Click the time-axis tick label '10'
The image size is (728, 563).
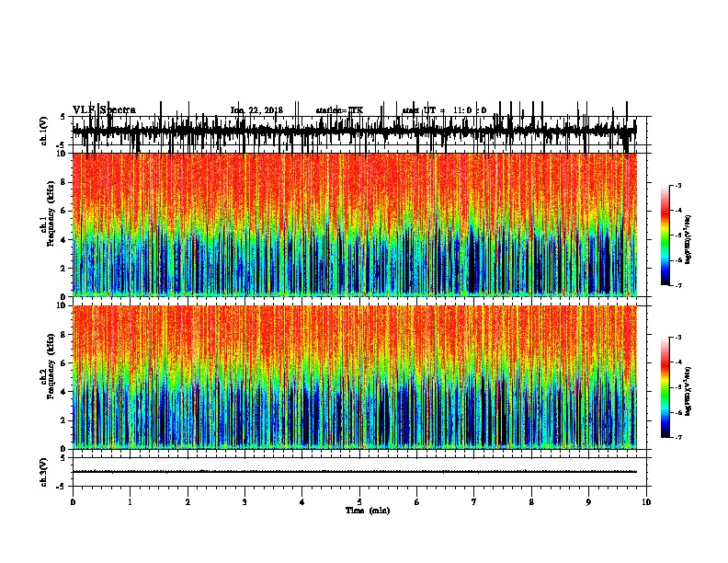[646, 502]
